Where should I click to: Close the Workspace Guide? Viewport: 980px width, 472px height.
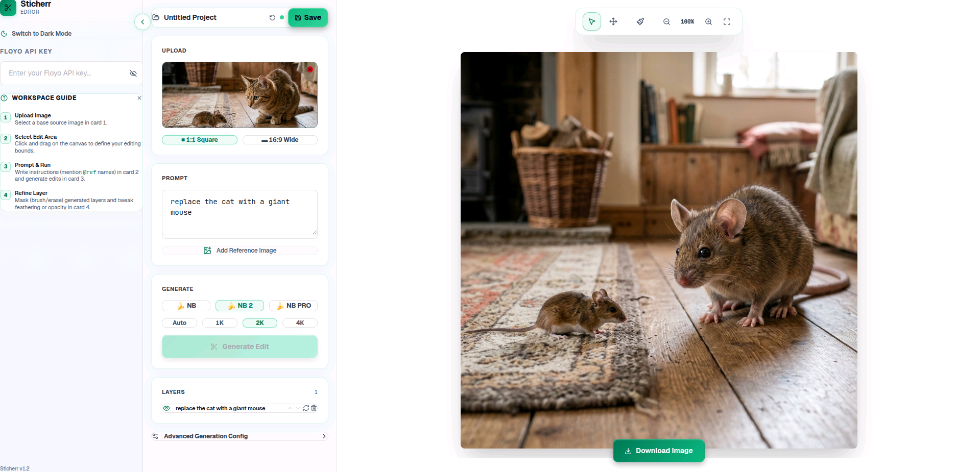pyautogui.click(x=139, y=98)
